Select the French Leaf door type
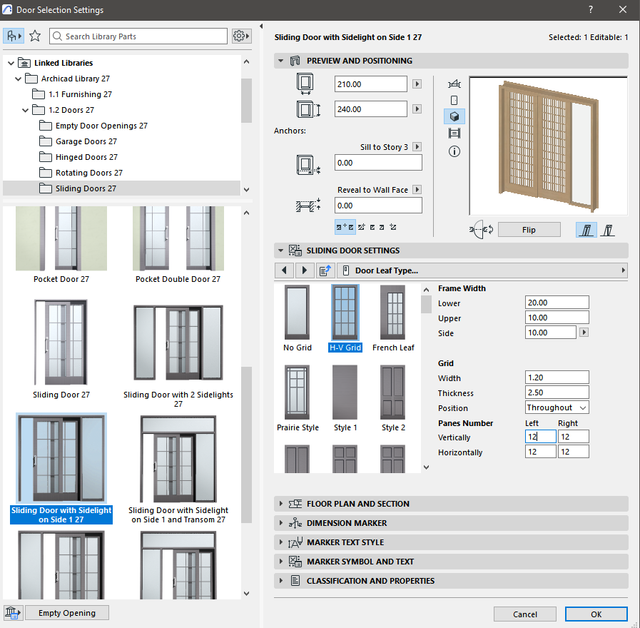The width and height of the screenshot is (640, 628). [393, 314]
